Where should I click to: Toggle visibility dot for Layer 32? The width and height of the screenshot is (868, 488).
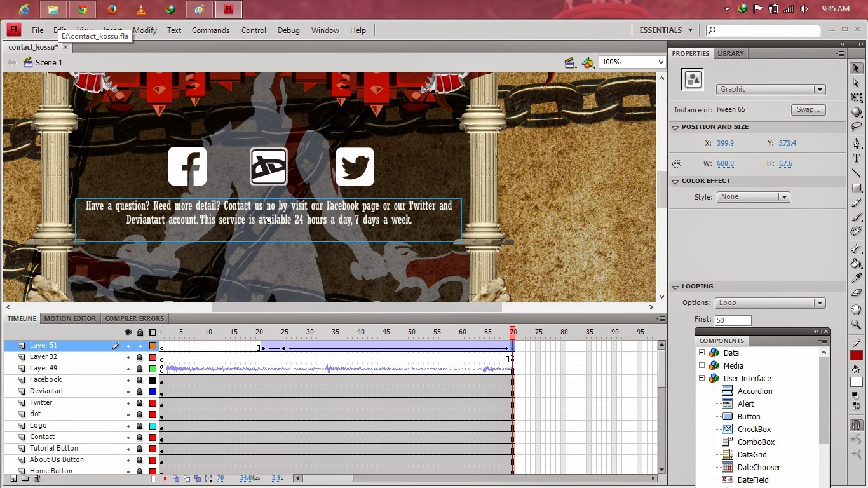[128, 357]
